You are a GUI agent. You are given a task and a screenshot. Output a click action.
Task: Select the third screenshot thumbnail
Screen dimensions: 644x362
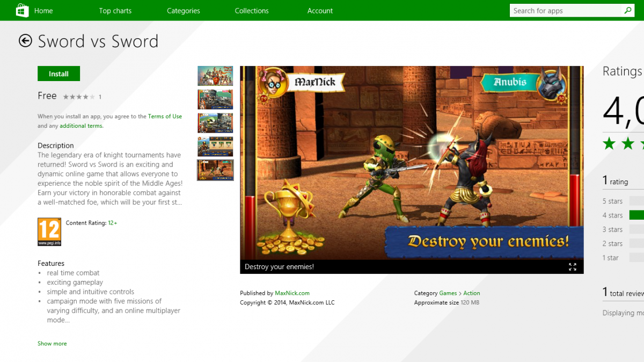215,123
